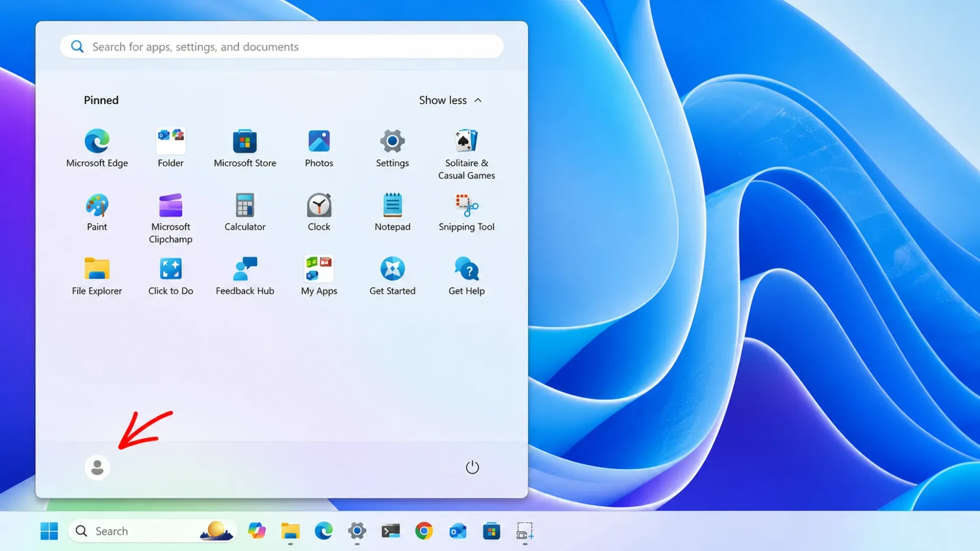Open the Get Help app
The width and height of the screenshot is (980, 551).
coord(466,276)
